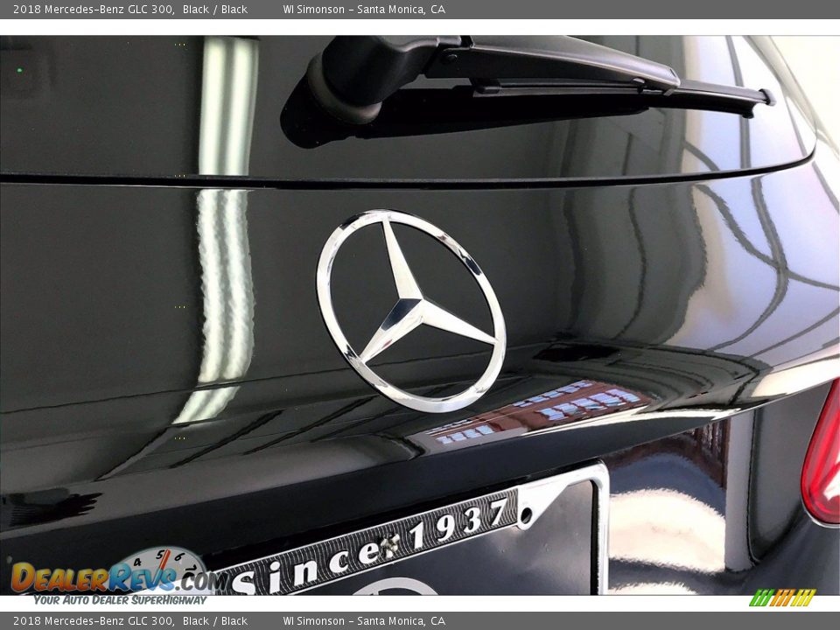The height and width of the screenshot is (630, 840).
Task: Click the colored stripes icon at bottom right
Action: pos(782,598)
